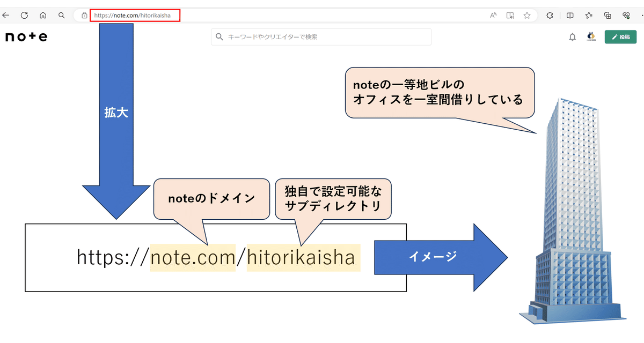644x343 pixels.
Task: Open the Split screen icon
Action: tap(570, 15)
